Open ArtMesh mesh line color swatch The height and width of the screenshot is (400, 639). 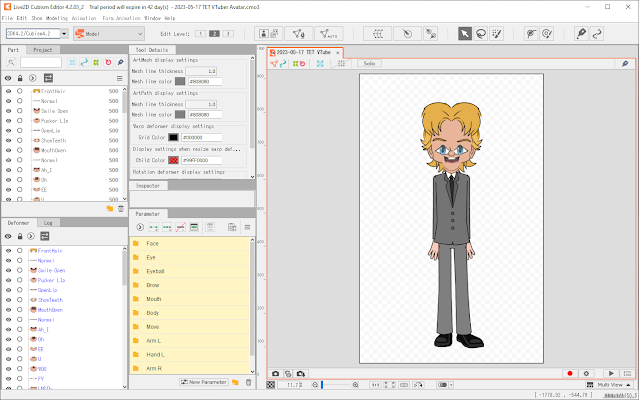(180, 81)
